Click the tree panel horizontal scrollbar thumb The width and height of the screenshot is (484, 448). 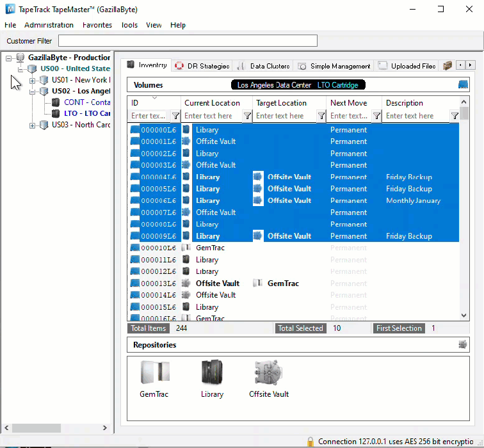(x=36, y=428)
